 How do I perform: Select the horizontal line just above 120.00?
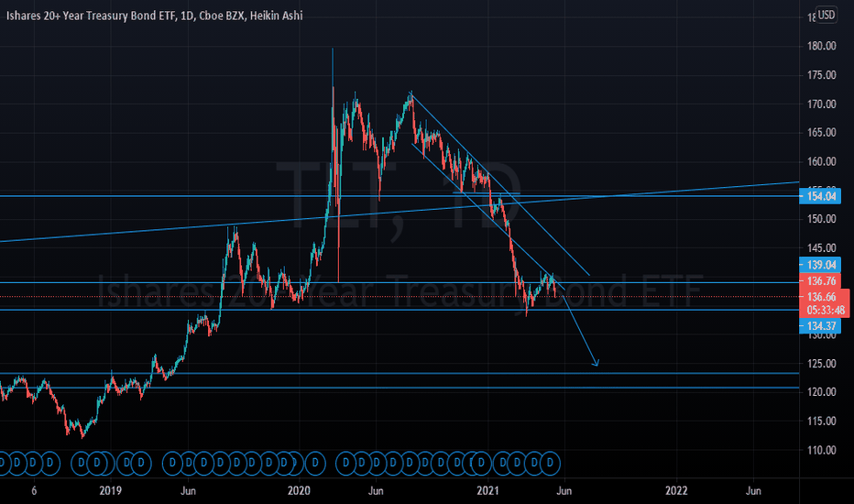(x=400, y=388)
